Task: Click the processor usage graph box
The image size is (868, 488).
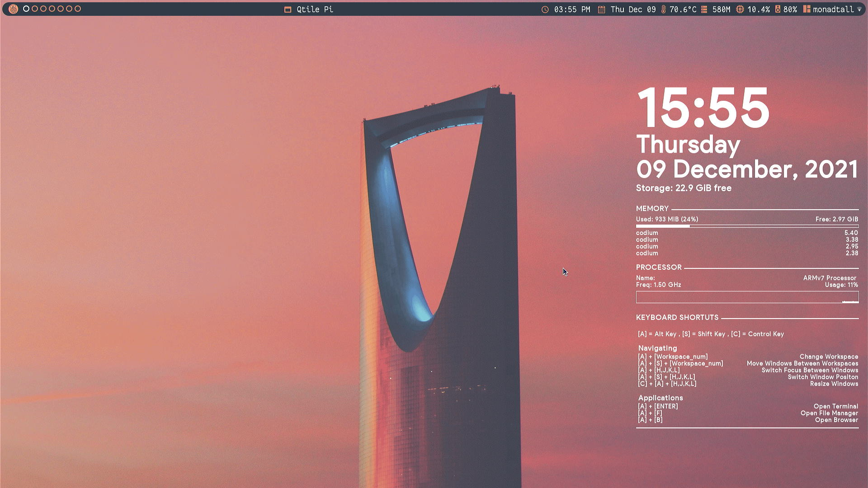Action: [x=747, y=297]
